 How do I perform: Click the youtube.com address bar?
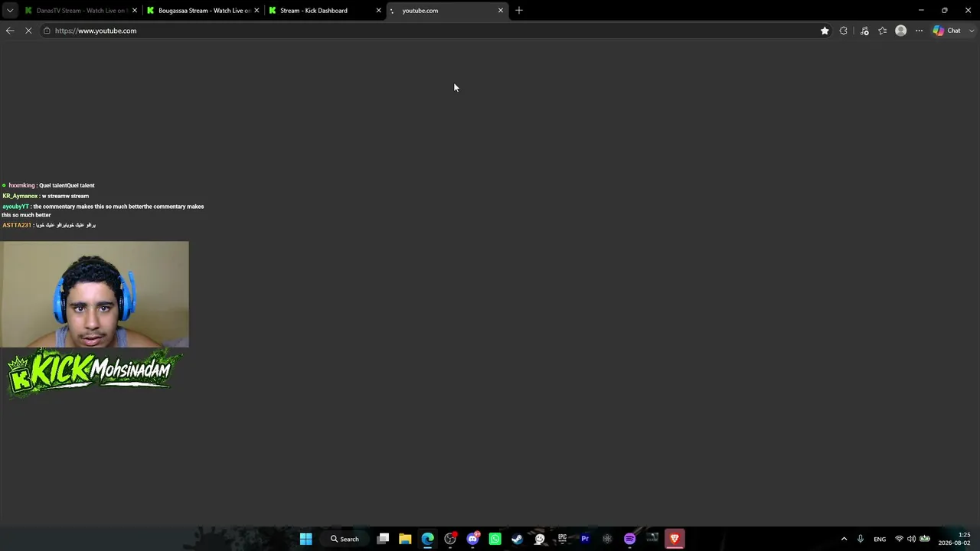pyautogui.click(x=429, y=31)
